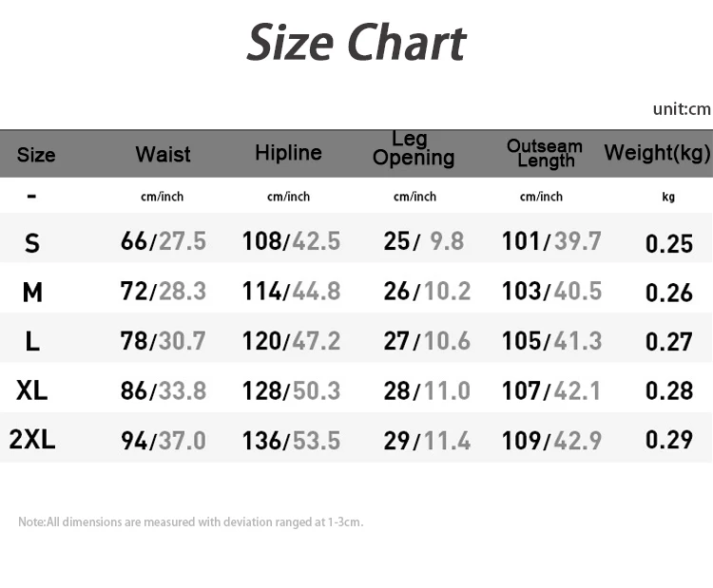Click the waist value 66/27.5

coord(164,241)
